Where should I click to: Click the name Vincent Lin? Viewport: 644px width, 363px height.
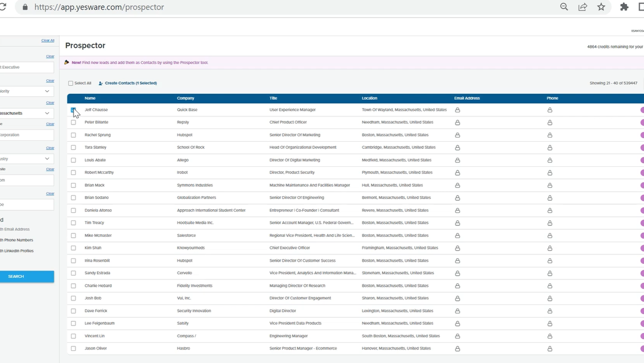click(96, 336)
